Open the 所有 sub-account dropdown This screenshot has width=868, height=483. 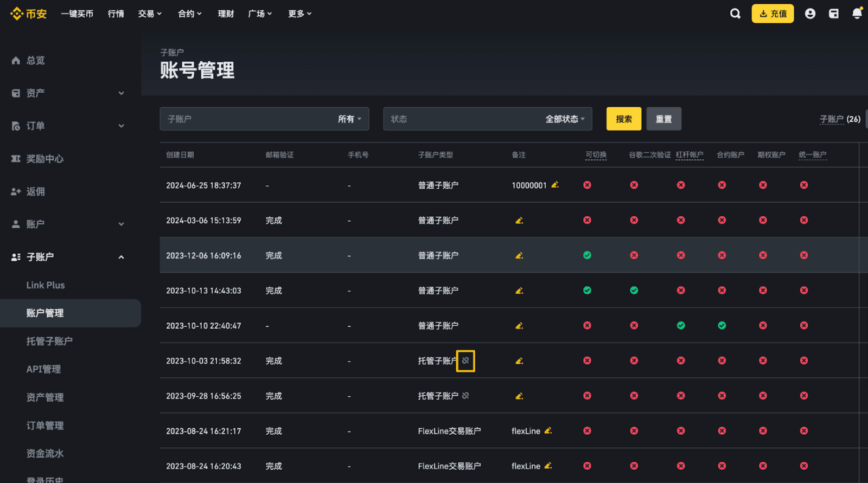tap(349, 119)
